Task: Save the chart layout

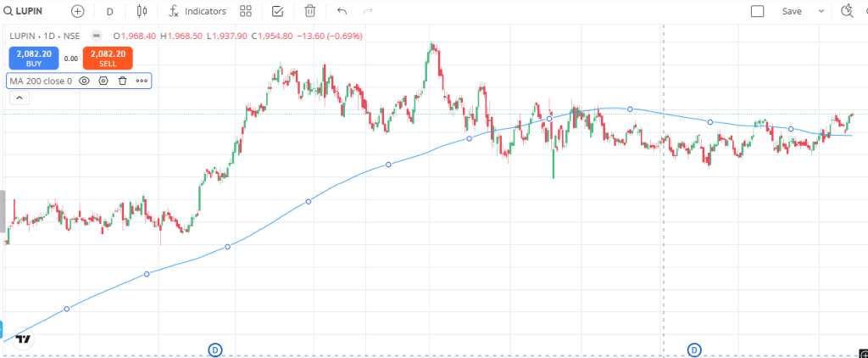Action: [792, 11]
